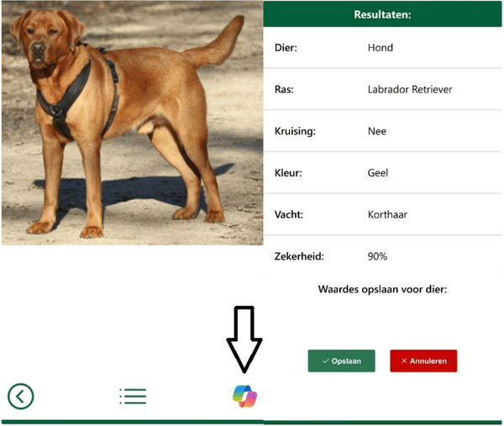
Task: Select the dog photo
Action: tap(133, 124)
